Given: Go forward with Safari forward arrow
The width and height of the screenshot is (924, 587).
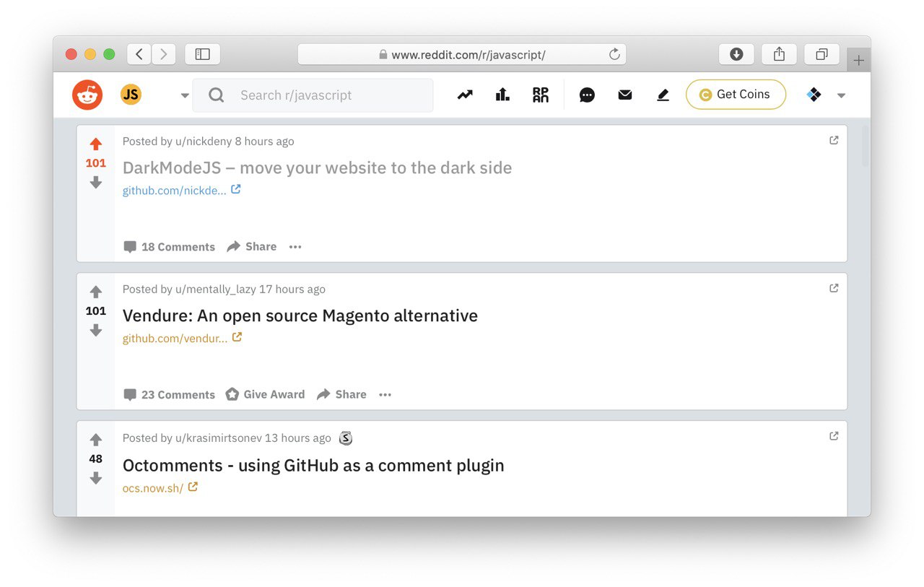Looking at the screenshot, I should (164, 54).
